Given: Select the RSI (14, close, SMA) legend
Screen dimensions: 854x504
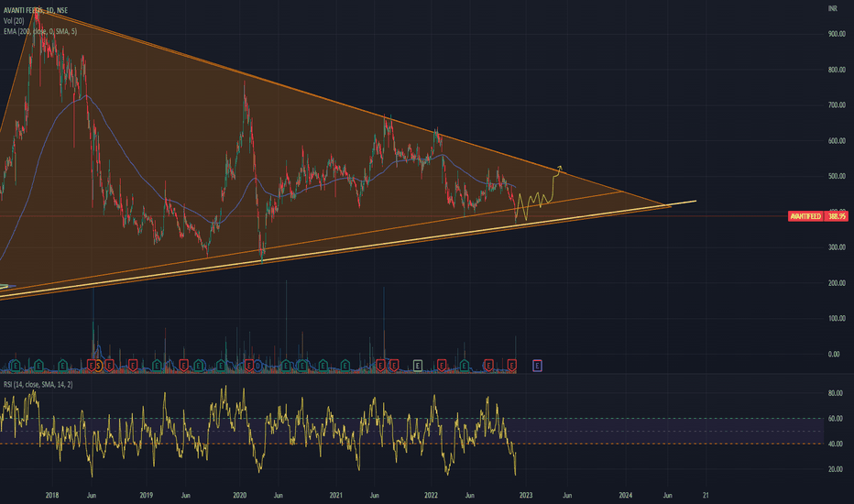Looking at the screenshot, I should point(38,385).
